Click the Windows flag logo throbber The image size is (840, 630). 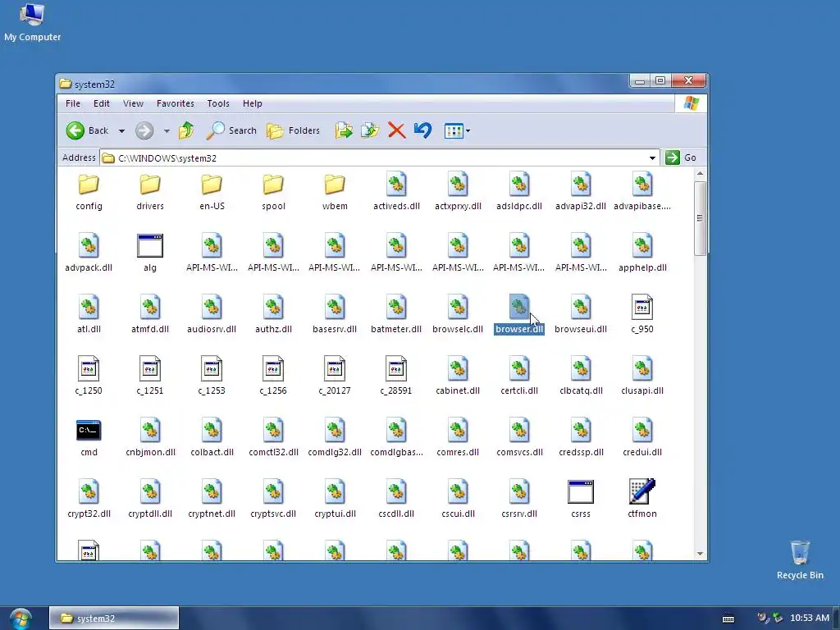[x=691, y=103]
